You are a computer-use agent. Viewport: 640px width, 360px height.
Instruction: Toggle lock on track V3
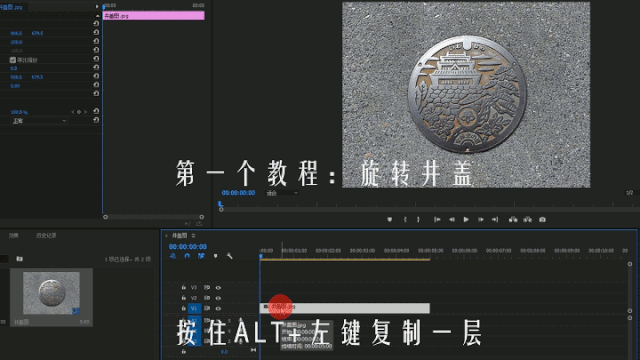click(x=184, y=287)
